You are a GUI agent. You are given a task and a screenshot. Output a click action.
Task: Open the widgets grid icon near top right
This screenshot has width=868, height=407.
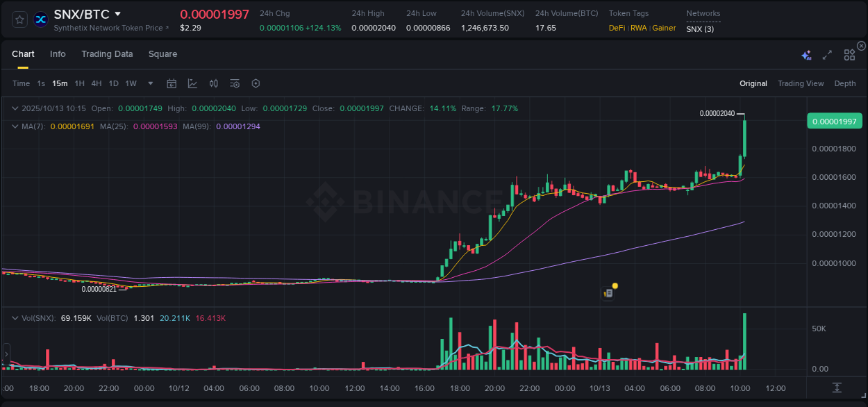[849, 54]
